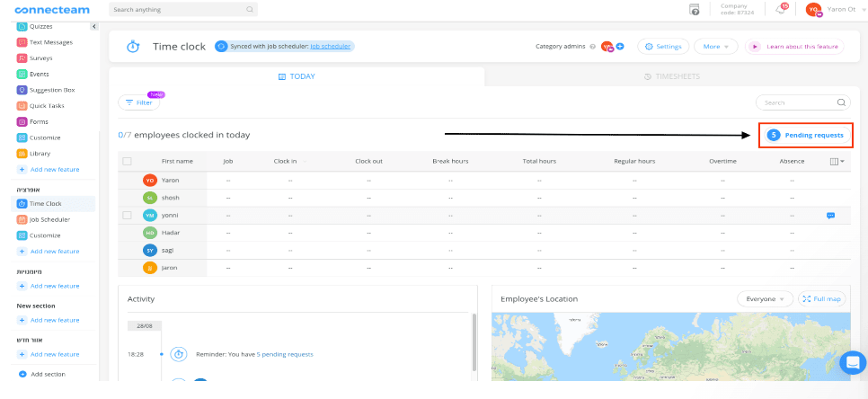
Task: Check the checkbox in yonni's row
Action: [127, 216]
